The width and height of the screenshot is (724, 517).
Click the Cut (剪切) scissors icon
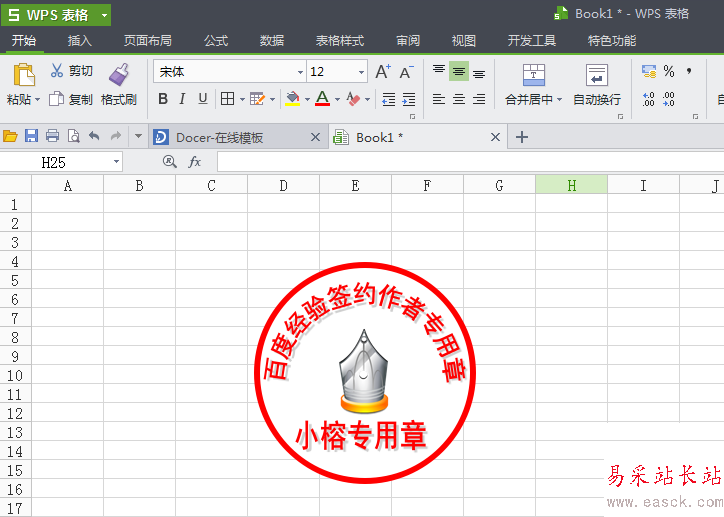point(57,71)
